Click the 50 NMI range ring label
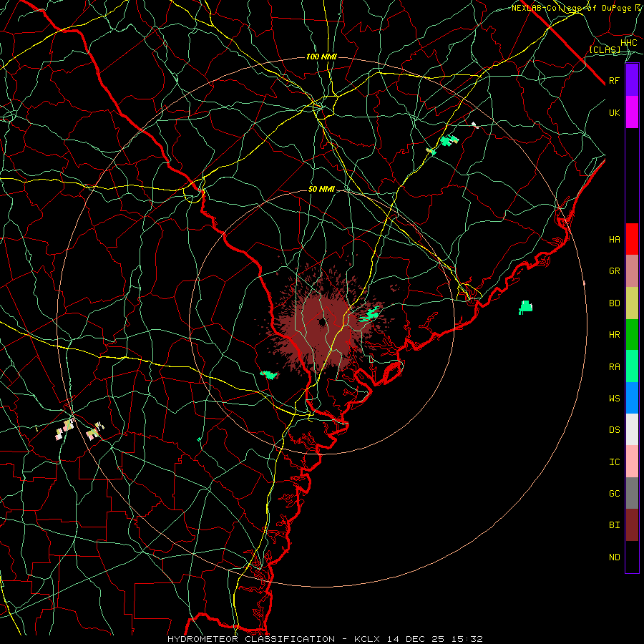644x644 pixels. click(321, 189)
